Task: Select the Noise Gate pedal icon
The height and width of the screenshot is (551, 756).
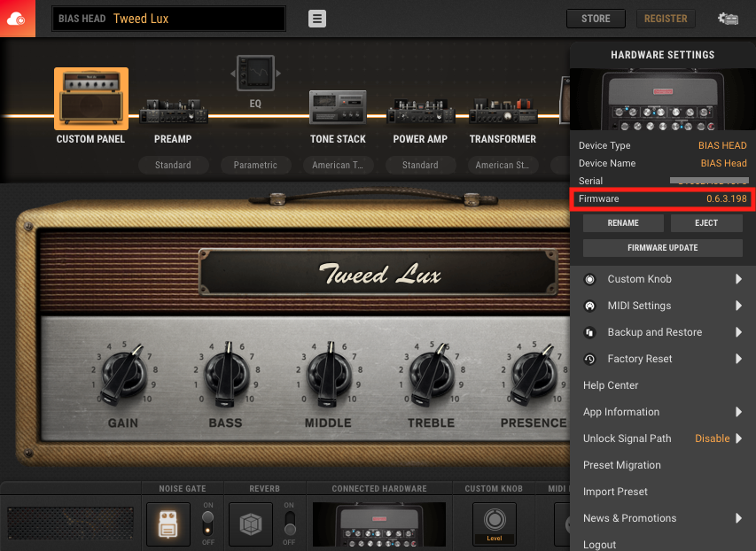Action: [168, 524]
